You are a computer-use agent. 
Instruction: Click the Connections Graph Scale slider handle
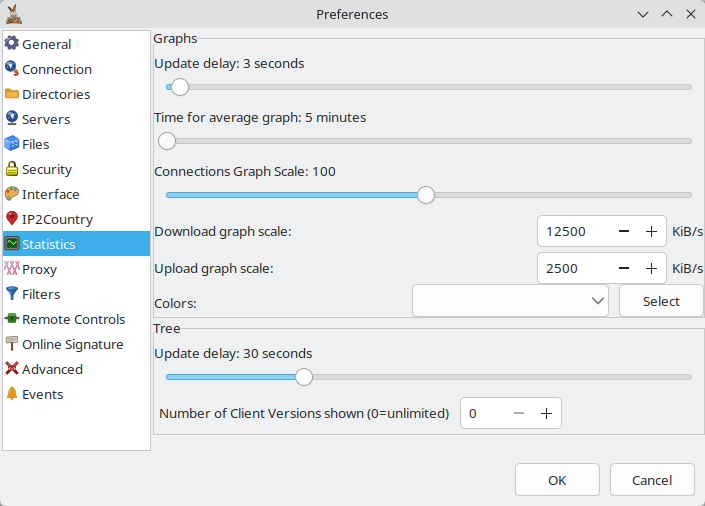click(x=426, y=195)
